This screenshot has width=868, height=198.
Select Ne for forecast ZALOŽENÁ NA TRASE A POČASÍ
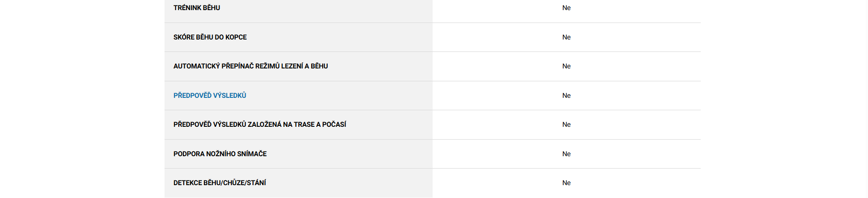coord(566,124)
